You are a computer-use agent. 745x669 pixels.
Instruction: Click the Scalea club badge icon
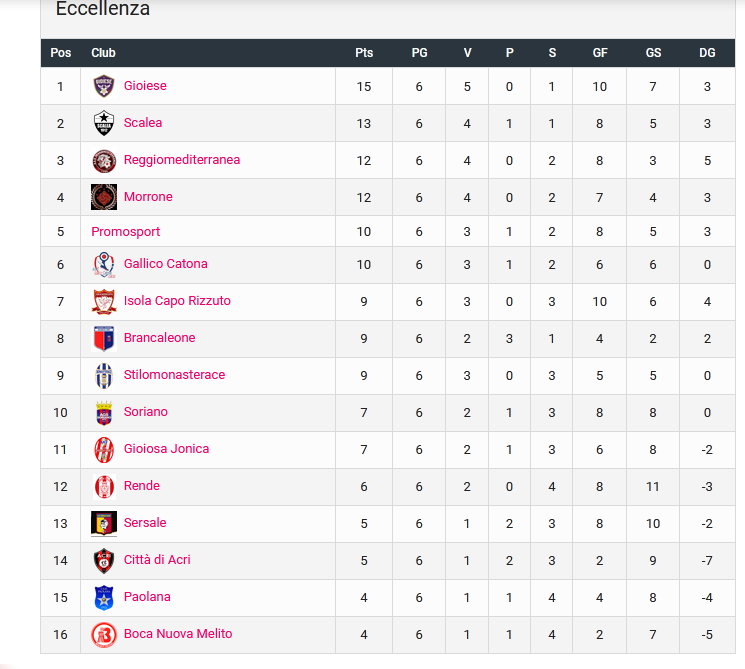point(104,123)
